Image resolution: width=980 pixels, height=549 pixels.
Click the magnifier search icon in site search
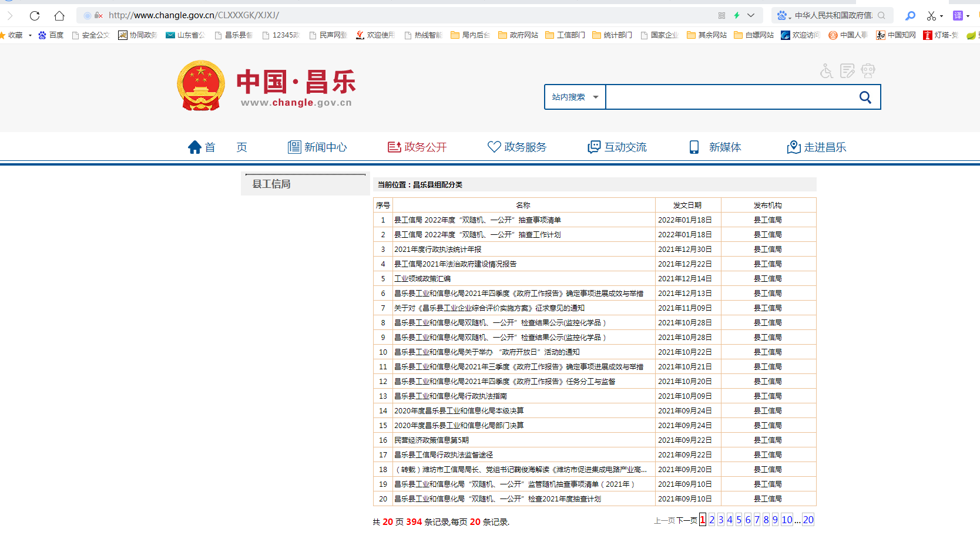point(865,97)
